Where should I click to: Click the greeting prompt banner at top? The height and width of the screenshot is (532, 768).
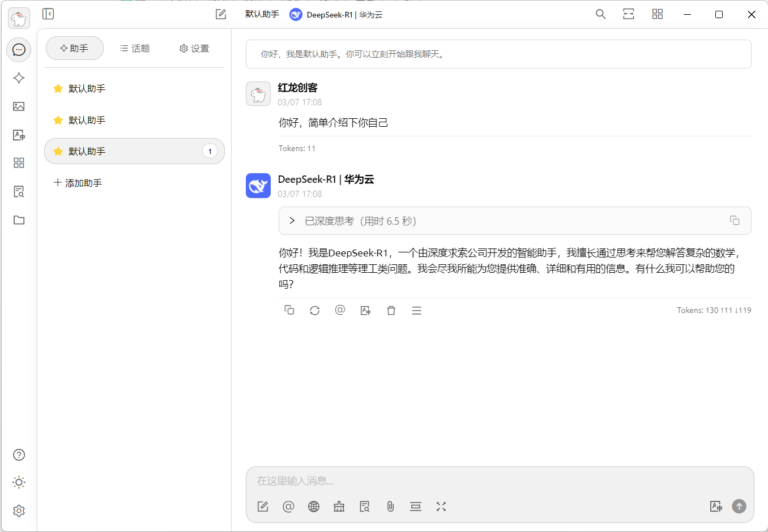click(x=498, y=54)
